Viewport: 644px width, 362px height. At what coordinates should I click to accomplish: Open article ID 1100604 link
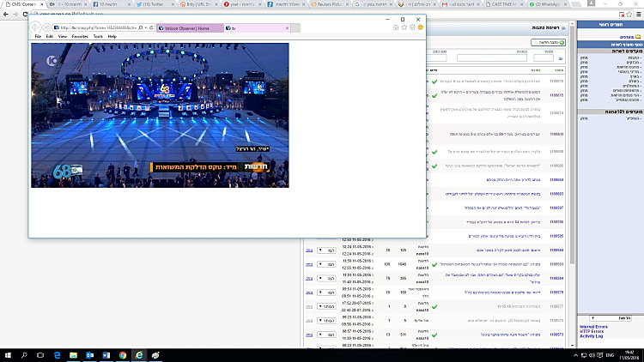pyautogui.click(x=556, y=180)
